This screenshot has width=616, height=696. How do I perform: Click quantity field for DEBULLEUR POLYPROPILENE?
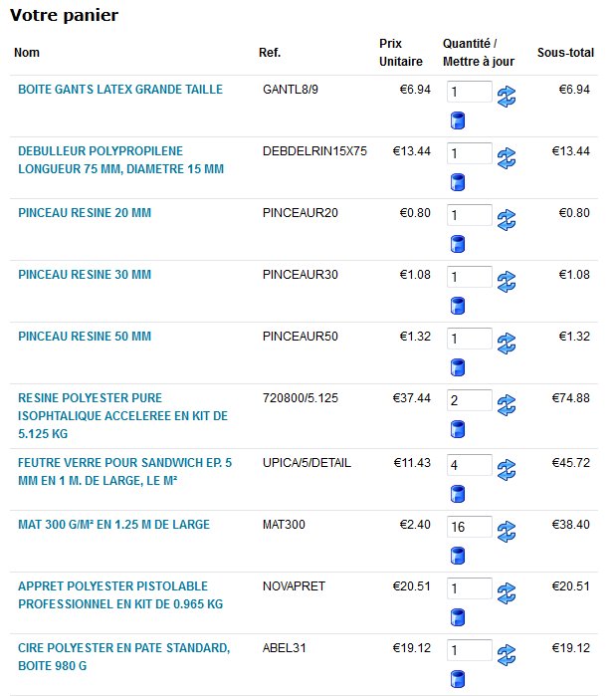pos(470,154)
